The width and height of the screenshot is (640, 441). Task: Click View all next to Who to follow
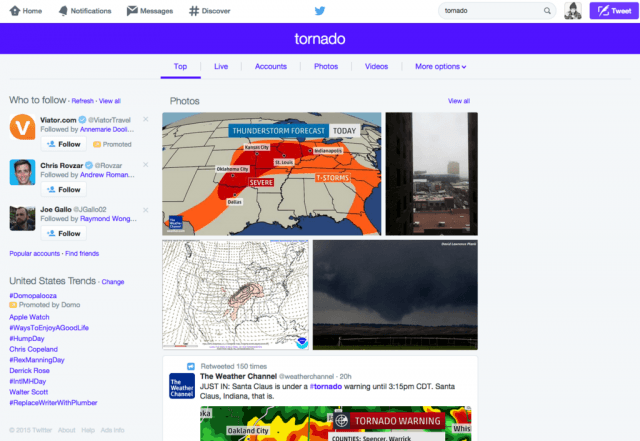pyautogui.click(x=109, y=101)
